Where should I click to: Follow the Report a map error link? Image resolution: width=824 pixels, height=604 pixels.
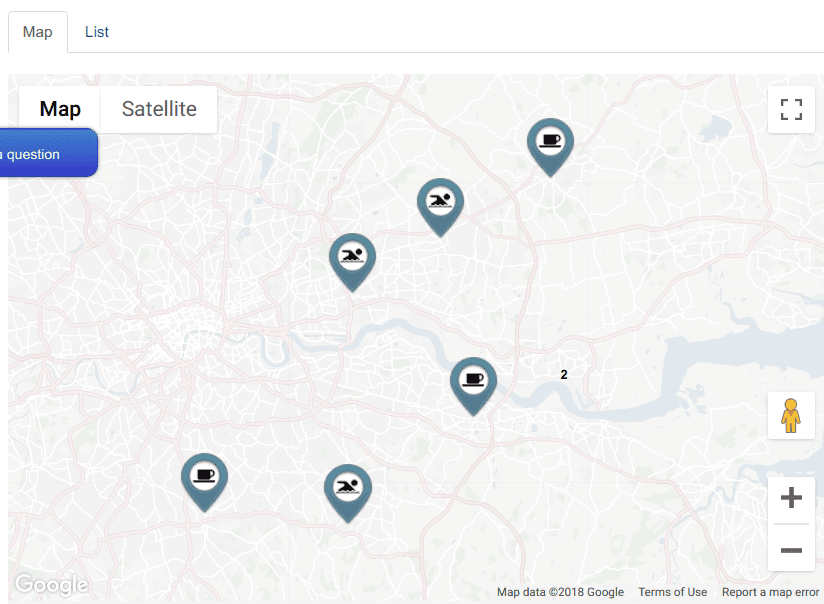coord(770,592)
